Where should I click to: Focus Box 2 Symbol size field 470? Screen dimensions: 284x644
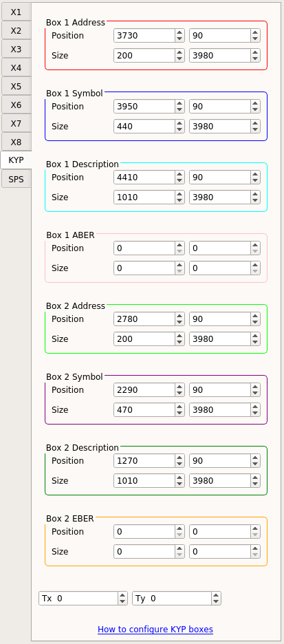[x=144, y=409]
